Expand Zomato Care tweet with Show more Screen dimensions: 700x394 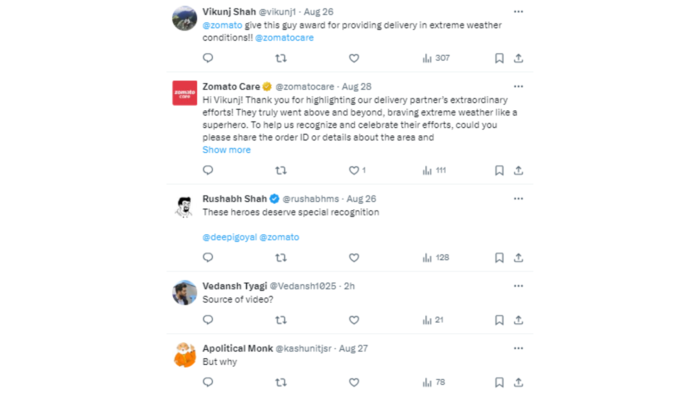[x=226, y=150]
